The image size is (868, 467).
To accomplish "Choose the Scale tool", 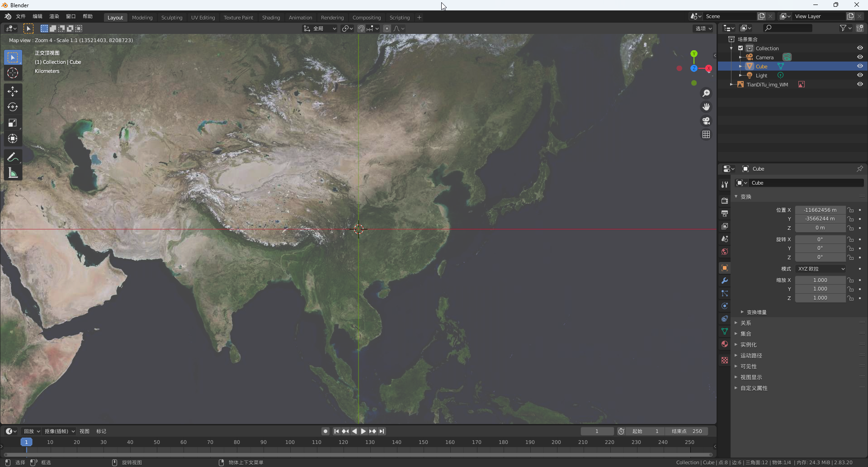I will (13, 123).
